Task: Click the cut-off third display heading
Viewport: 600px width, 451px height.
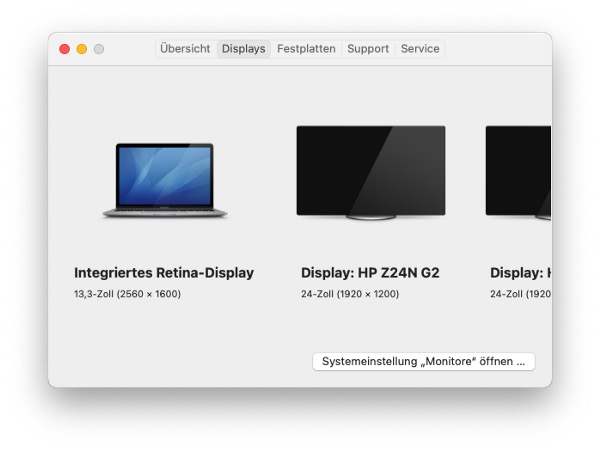Action: point(520,273)
